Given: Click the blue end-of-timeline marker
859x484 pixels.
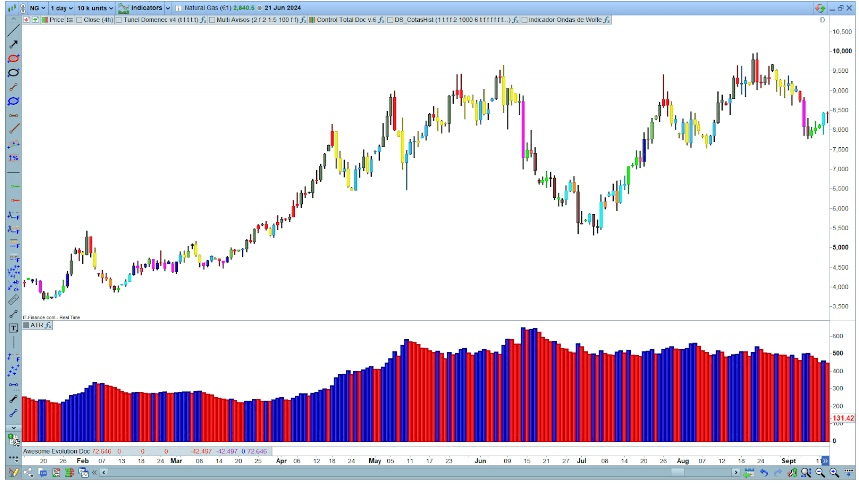Looking at the screenshot, I should tap(825, 460).
